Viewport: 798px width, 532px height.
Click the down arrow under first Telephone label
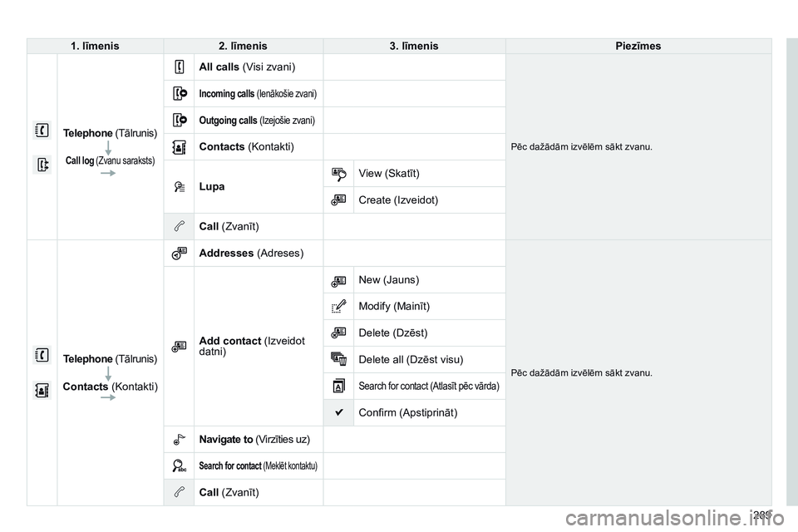pyautogui.click(x=108, y=148)
